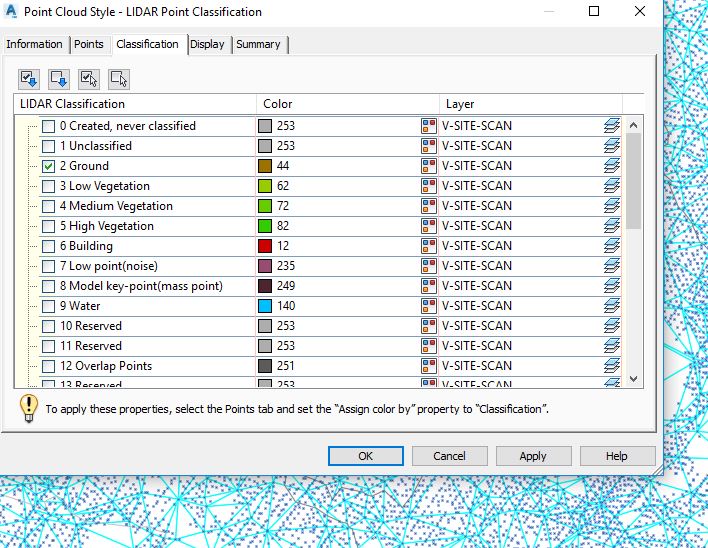The width and height of the screenshot is (708, 548).
Task: Open layer selector icon for 1 Unclassified row
Action: point(612,146)
